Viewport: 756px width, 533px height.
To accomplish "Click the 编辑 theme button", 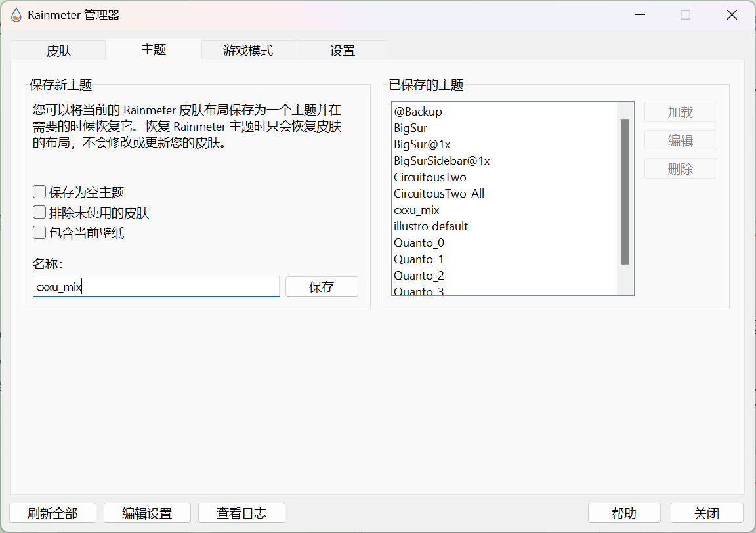I will (681, 140).
